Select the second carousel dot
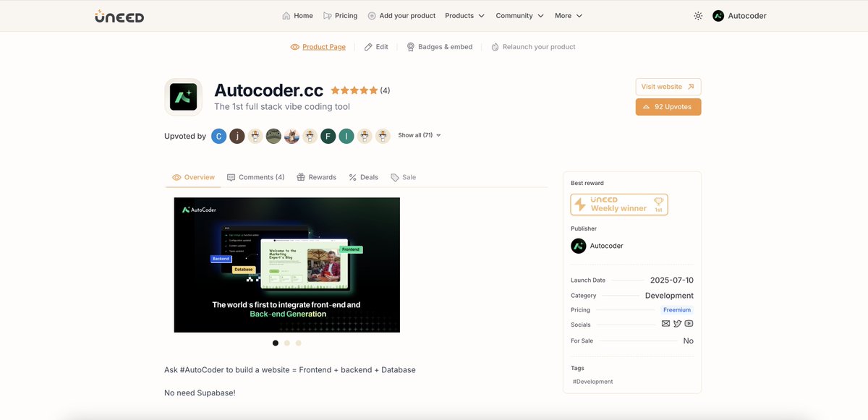Viewport: 868px width, 420px height. 287,343
